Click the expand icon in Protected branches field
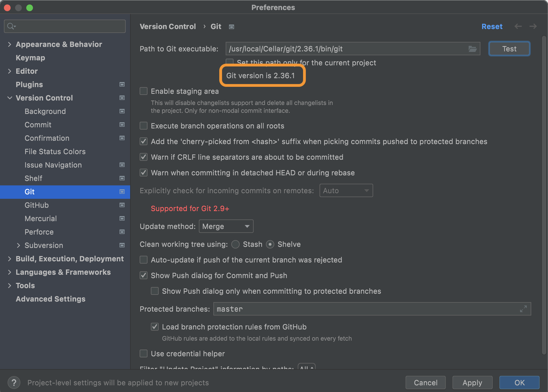 523,309
